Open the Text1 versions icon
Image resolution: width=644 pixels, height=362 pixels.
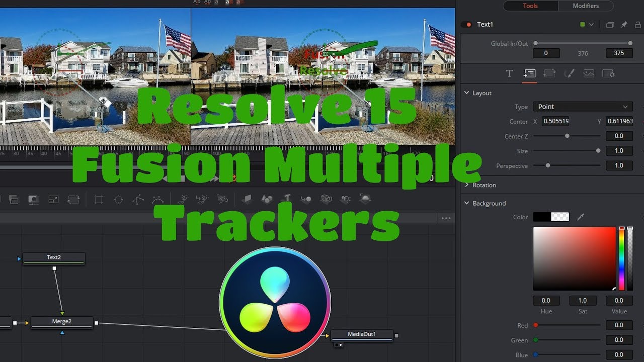click(x=610, y=25)
